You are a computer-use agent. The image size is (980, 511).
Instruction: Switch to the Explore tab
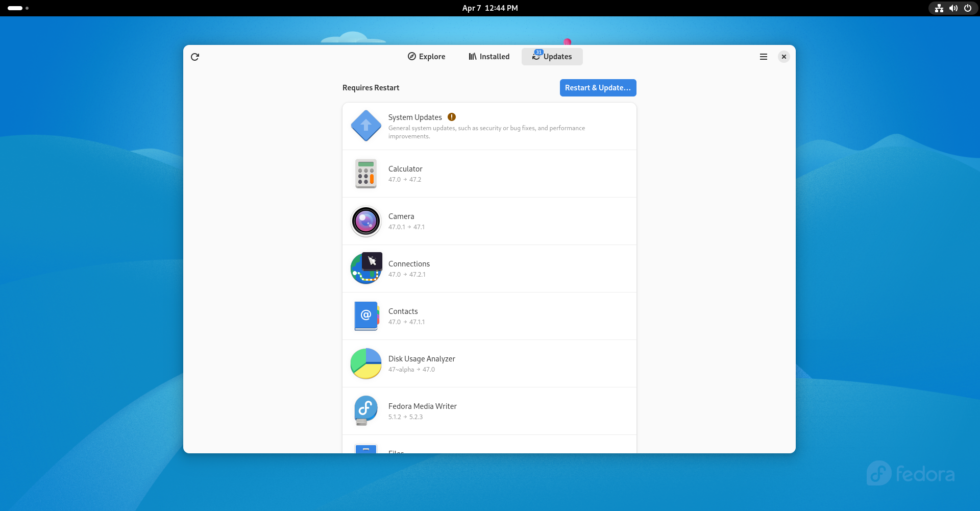426,57
